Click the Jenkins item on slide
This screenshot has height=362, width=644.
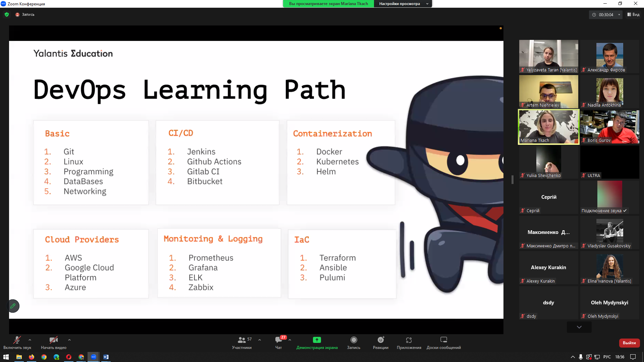[x=201, y=152]
